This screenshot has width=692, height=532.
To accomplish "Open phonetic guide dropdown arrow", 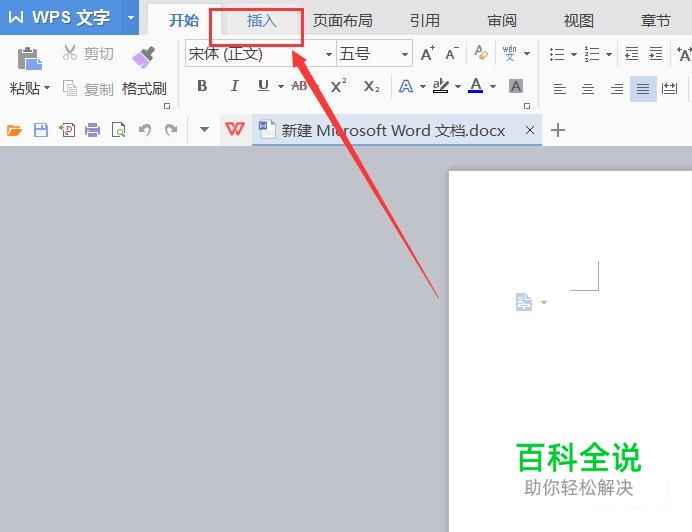I will click(527, 53).
